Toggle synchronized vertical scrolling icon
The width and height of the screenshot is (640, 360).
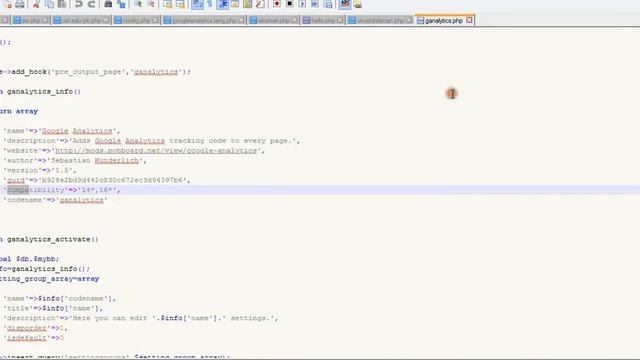pos(167,4)
